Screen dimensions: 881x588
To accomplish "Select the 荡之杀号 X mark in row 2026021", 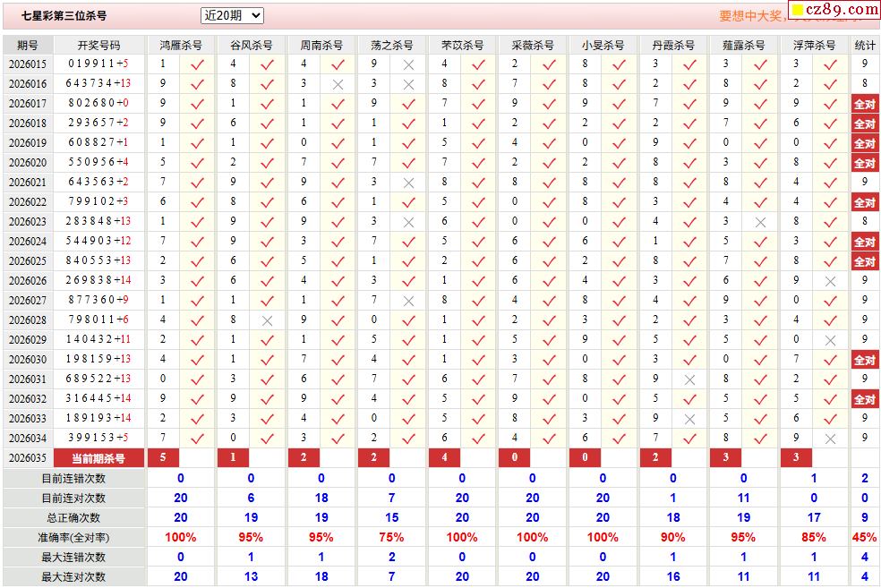I will (408, 183).
